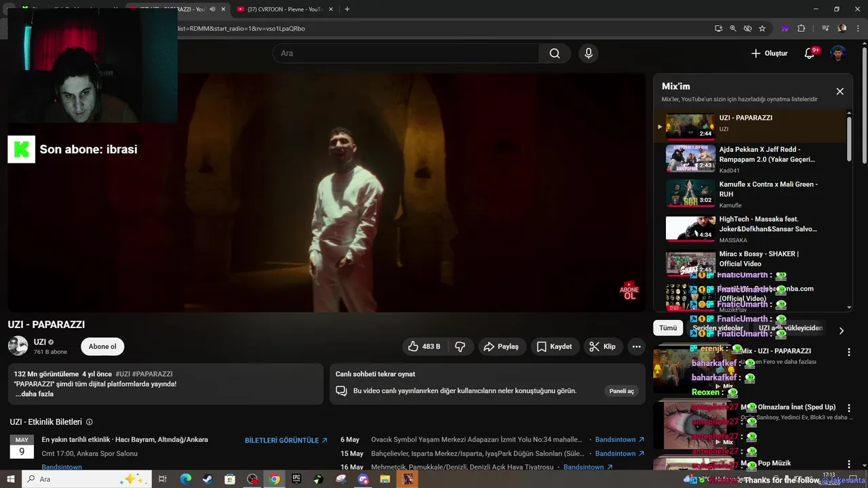868x488 pixels.
Task: Start voice search with the microphone icon
Action: click(x=589, y=54)
